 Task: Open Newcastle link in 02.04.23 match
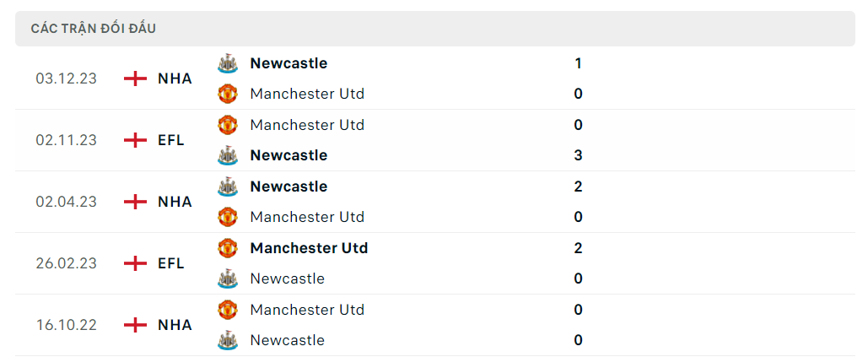click(288, 187)
